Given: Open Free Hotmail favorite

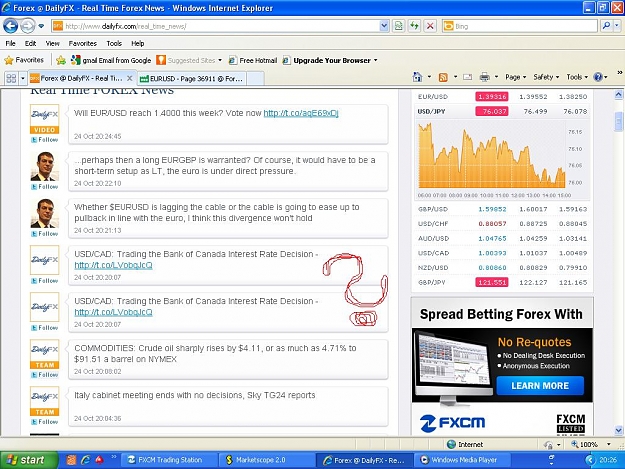Looking at the screenshot, I should click(x=253, y=60).
